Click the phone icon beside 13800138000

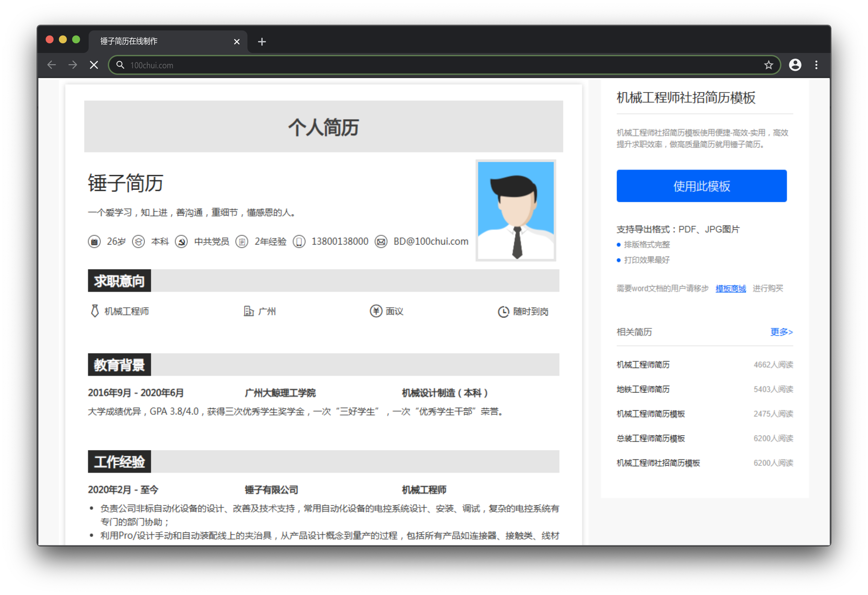click(299, 242)
